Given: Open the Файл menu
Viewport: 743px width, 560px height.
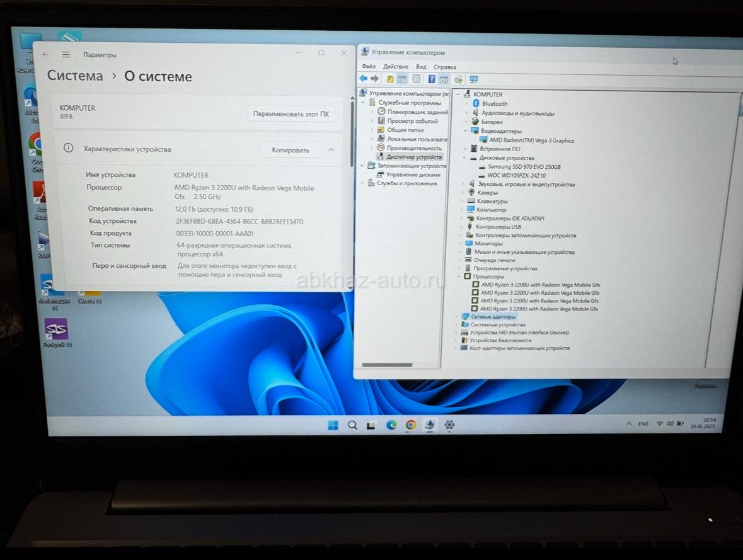Looking at the screenshot, I should (369, 66).
